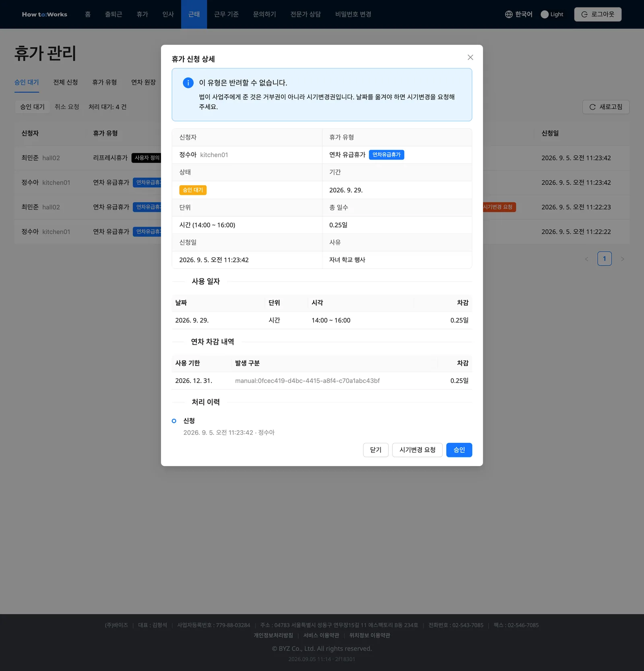Open 개인정보처리방침 footer link

coord(273,636)
